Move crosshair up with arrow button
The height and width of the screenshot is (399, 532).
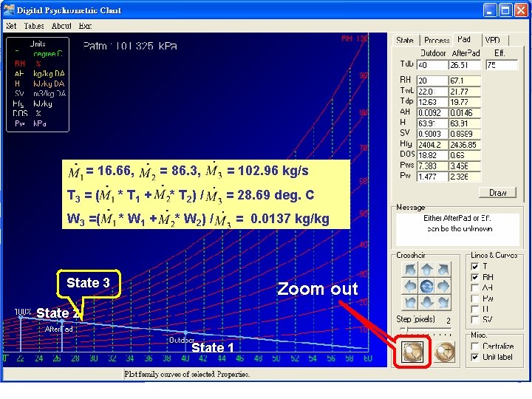point(426,270)
